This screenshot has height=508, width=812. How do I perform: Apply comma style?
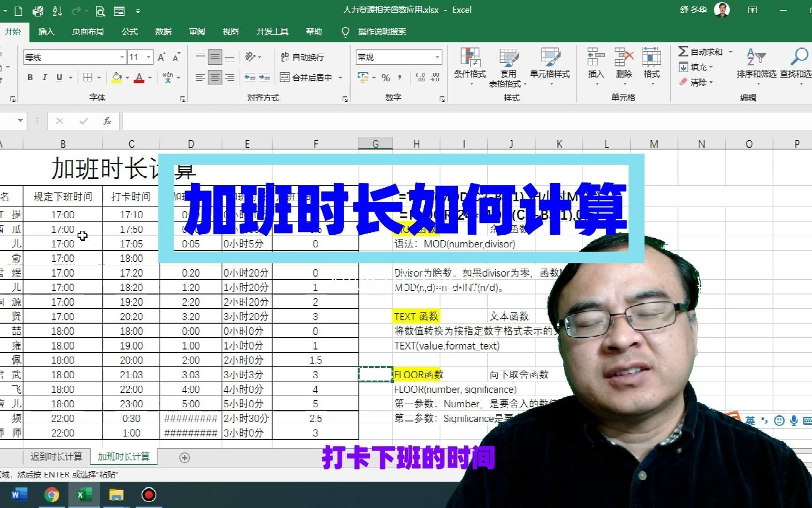[399, 78]
